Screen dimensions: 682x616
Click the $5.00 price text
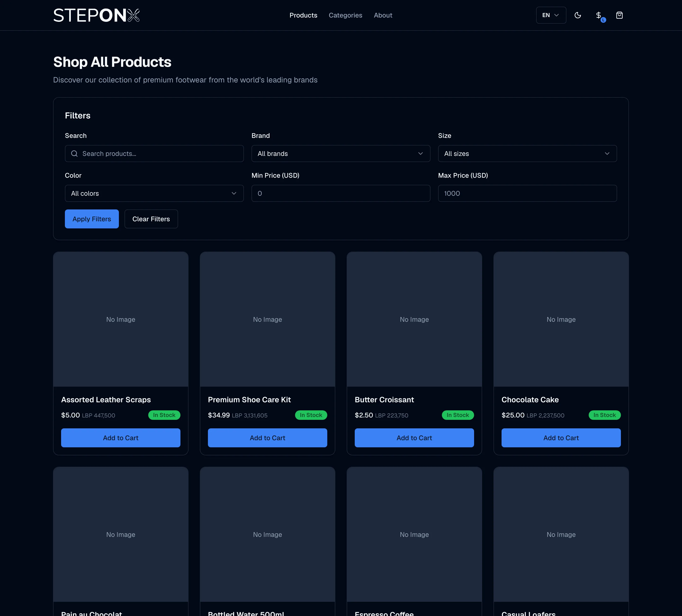(70, 415)
